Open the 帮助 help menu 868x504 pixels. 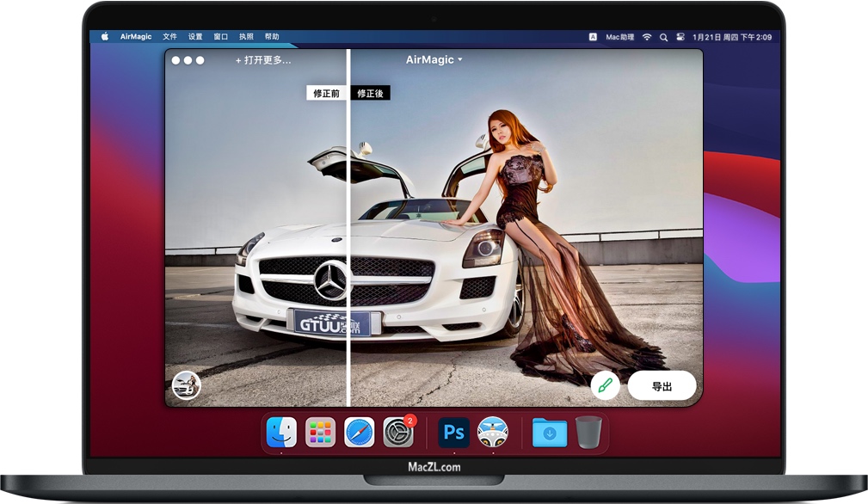coord(272,36)
